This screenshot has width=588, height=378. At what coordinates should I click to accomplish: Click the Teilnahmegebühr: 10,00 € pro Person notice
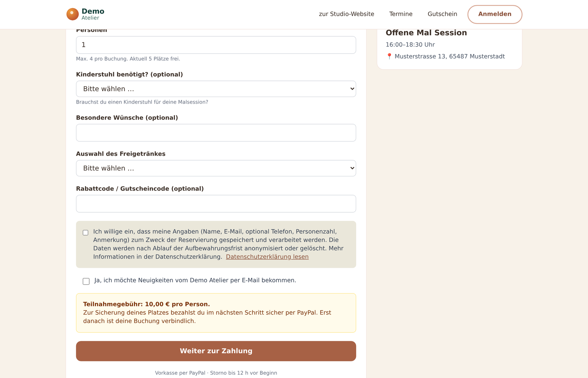pyautogui.click(x=216, y=313)
